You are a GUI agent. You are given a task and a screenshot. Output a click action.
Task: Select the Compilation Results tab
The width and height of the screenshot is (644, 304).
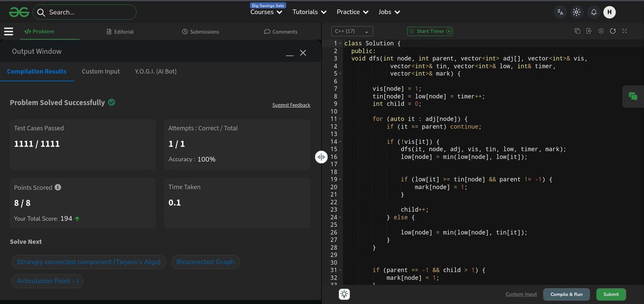(x=37, y=71)
